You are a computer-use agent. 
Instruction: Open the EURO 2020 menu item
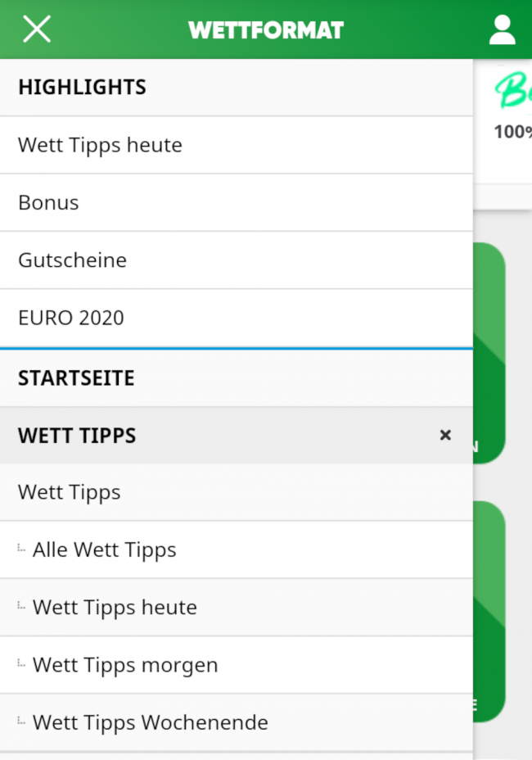coord(71,318)
